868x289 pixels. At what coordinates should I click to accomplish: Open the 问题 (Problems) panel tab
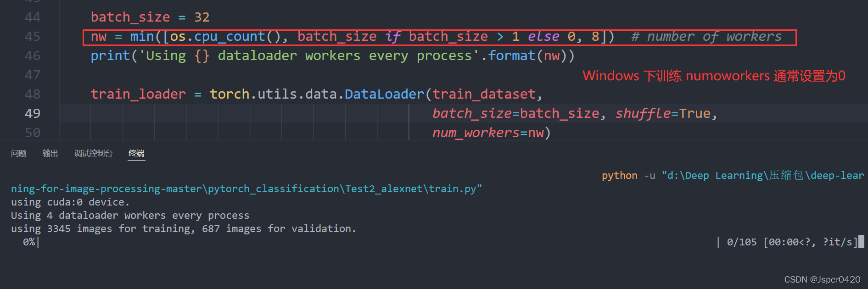coord(19,153)
